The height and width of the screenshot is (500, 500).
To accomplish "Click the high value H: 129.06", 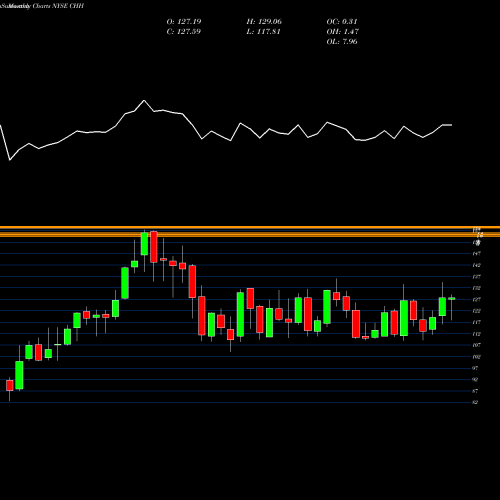I will (x=264, y=22).
